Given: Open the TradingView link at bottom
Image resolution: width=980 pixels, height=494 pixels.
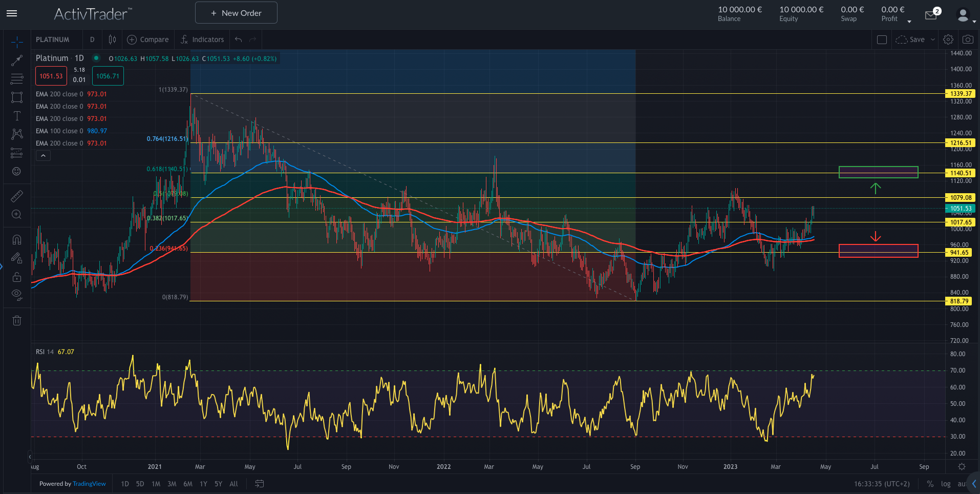Looking at the screenshot, I should click(89, 484).
